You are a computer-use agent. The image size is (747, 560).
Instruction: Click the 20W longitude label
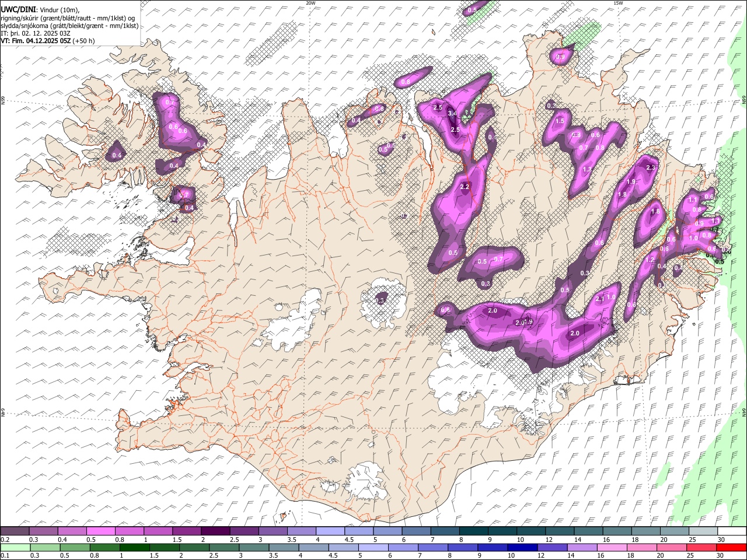[311, 3]
